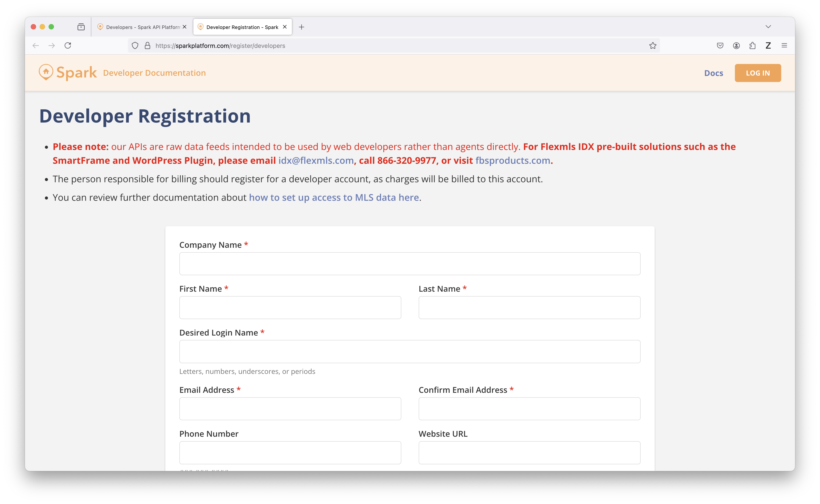Focus the Company Name field
This screenshot has height=504, width=820.
pyautogui.click(x=410, y=264)
